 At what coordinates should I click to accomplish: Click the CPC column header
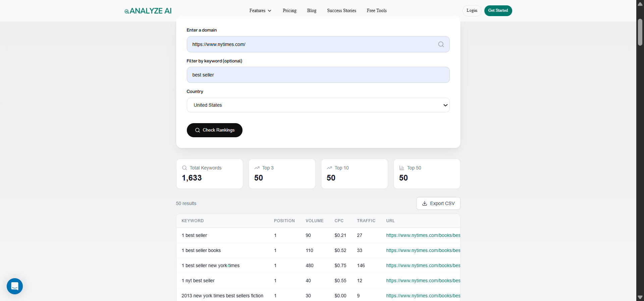[339, 221]
